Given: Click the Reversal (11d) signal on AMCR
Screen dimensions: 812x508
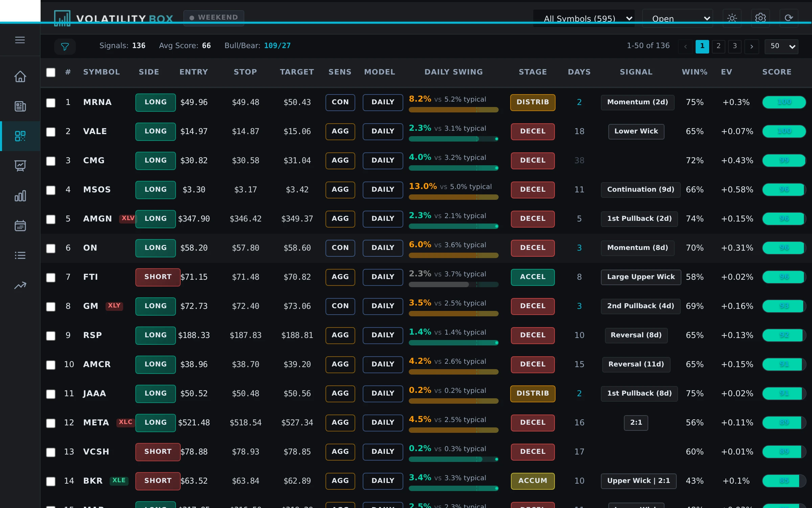Looking at the screenshot, I should (x=636, y=364).
